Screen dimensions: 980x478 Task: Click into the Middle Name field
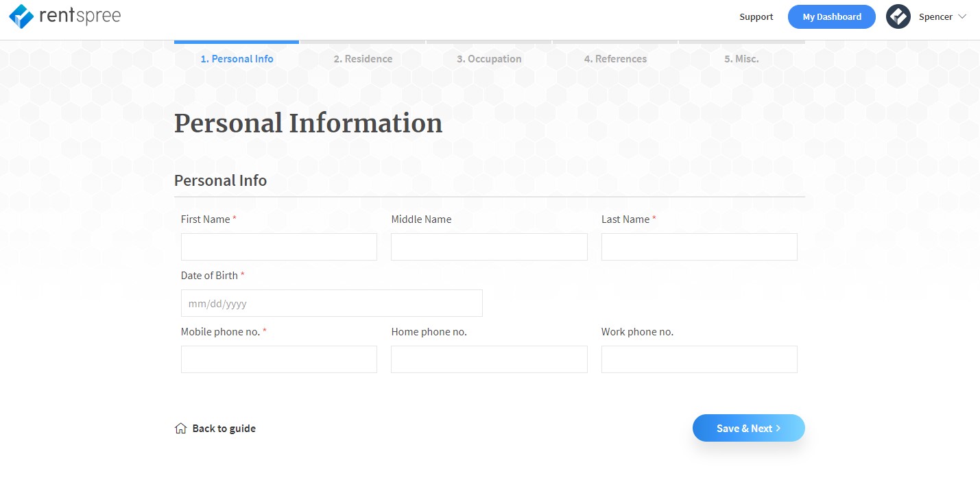click(489, 247)
